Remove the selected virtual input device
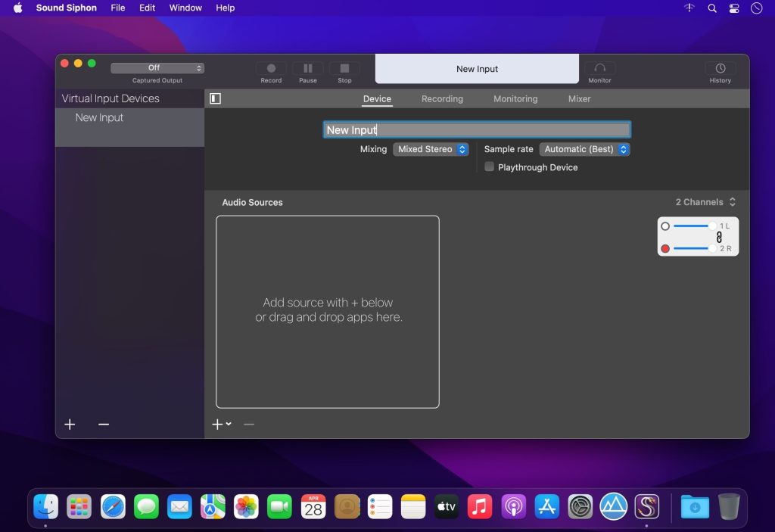Viewport: 775px width, 532px height. click(104, 425)
